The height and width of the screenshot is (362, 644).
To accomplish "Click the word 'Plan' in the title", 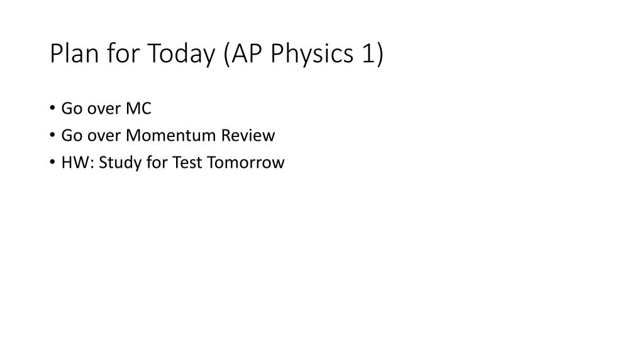I will [74, 53].
